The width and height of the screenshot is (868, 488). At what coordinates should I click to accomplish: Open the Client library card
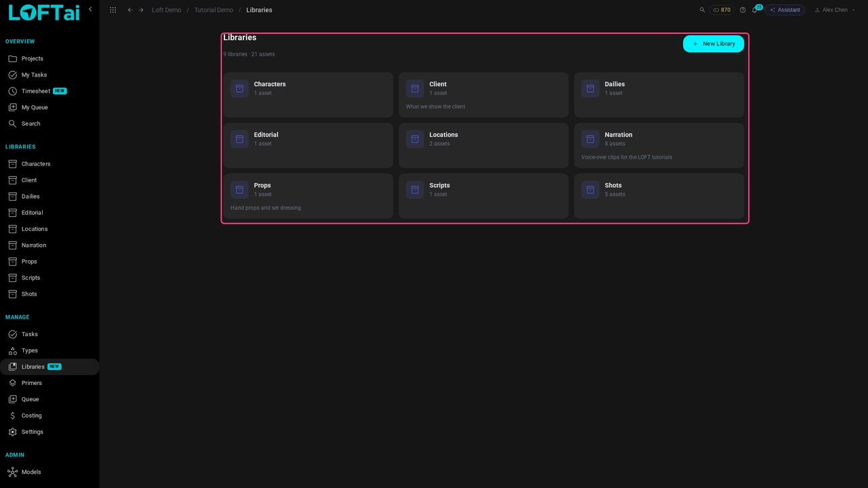point(484,95)
